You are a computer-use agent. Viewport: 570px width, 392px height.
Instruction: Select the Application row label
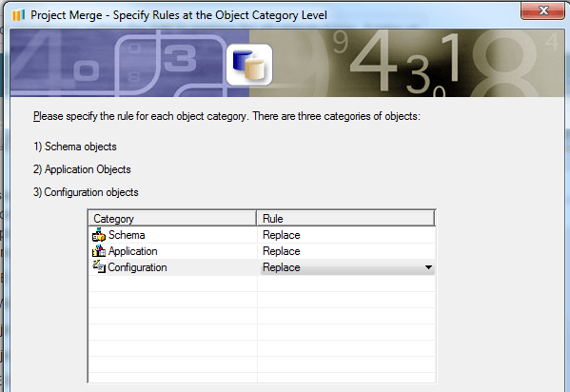point(132,251)
